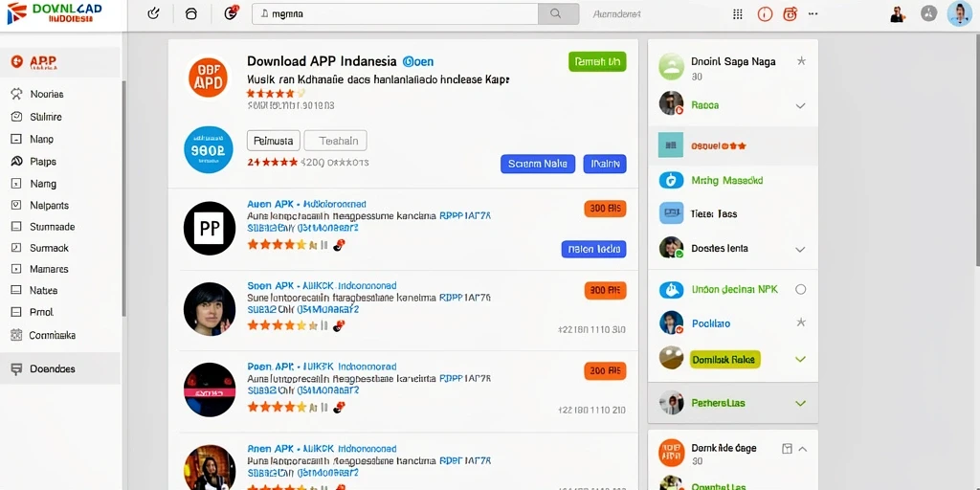Expand the Dosdes lenta chevron
The width and height of the screenshot is (980, 490).
click(x=800, y=249)
